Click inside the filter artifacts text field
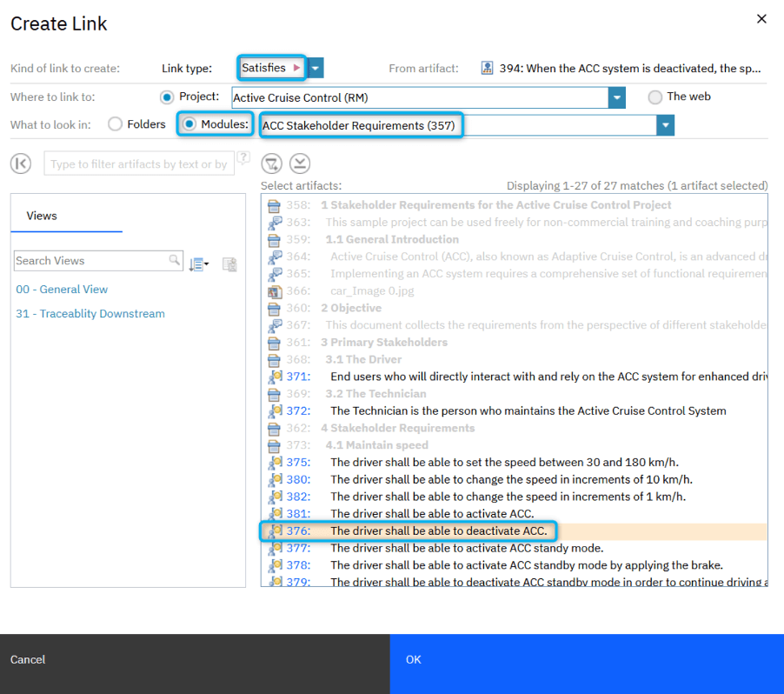Viewport: 784px width, 694px height. (x=139, y=163)
